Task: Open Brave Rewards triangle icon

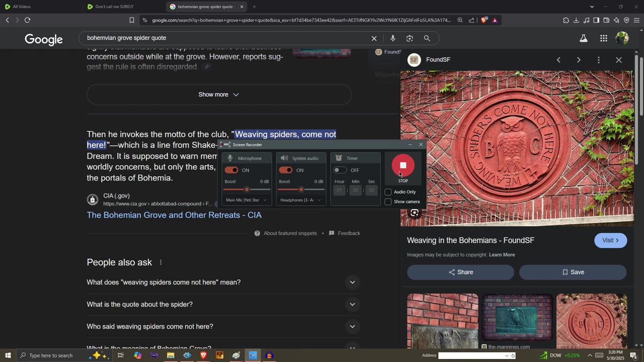Action: [x=495, y=20]
